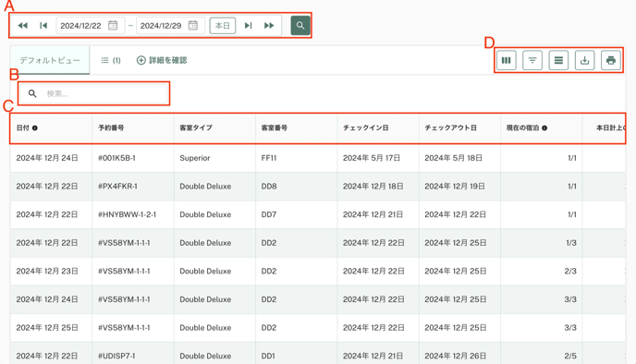Open the list view tab showing (1)

(x=111, y=60)
